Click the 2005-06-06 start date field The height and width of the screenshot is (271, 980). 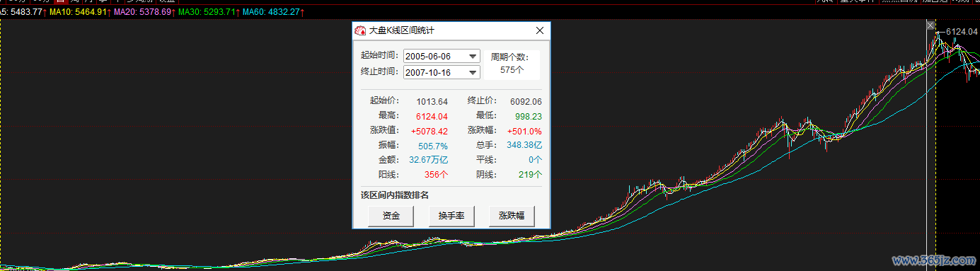click(442, 57)
